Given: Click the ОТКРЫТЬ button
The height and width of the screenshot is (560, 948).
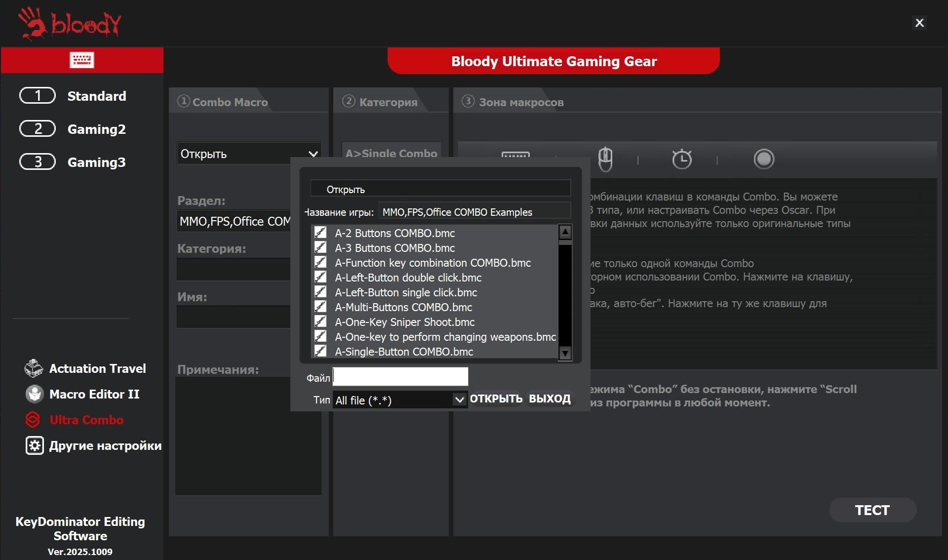Looking at the screenshot, I should click(x=496, y=399).
